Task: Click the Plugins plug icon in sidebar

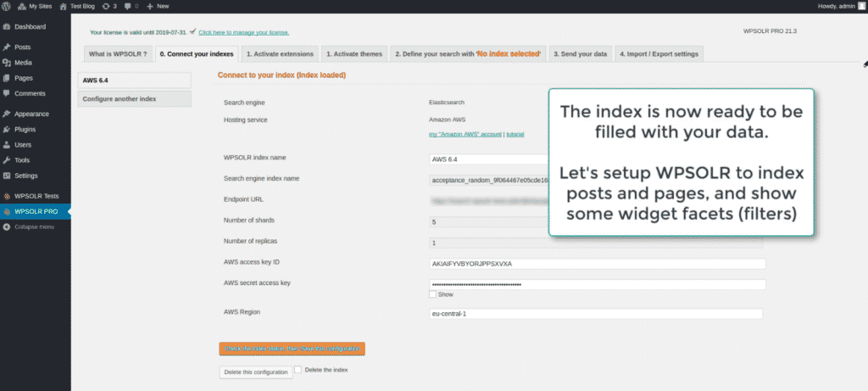Action: [x=7, y=130]
